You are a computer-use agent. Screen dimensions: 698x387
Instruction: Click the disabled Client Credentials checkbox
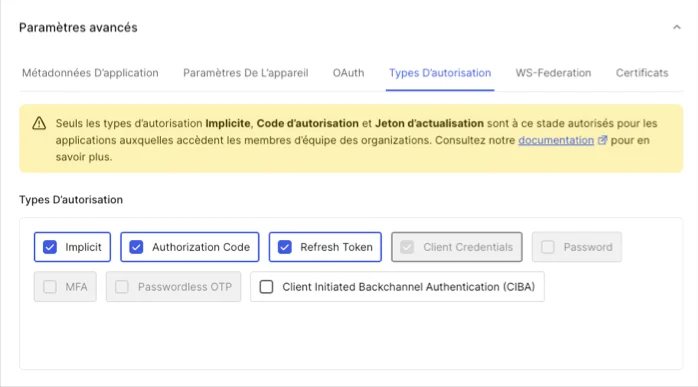click(x=407, y=247)
